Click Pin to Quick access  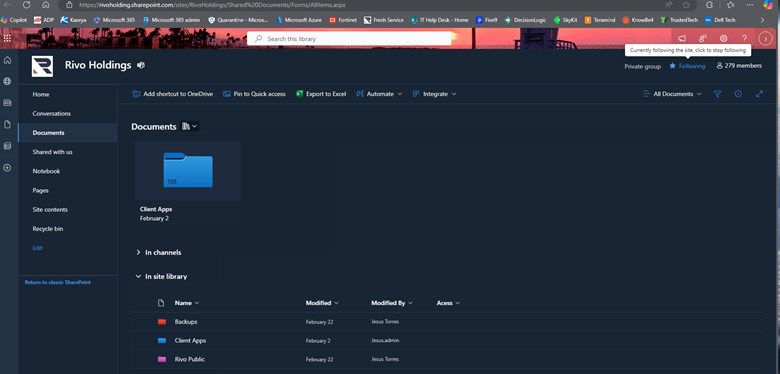pos(254,94)
